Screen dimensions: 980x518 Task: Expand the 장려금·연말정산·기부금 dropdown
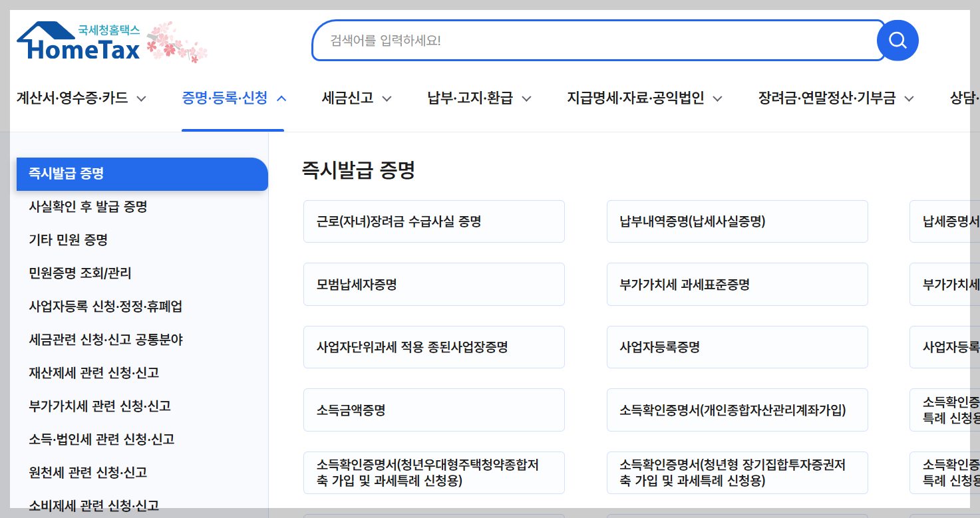[x=835, y=97]
